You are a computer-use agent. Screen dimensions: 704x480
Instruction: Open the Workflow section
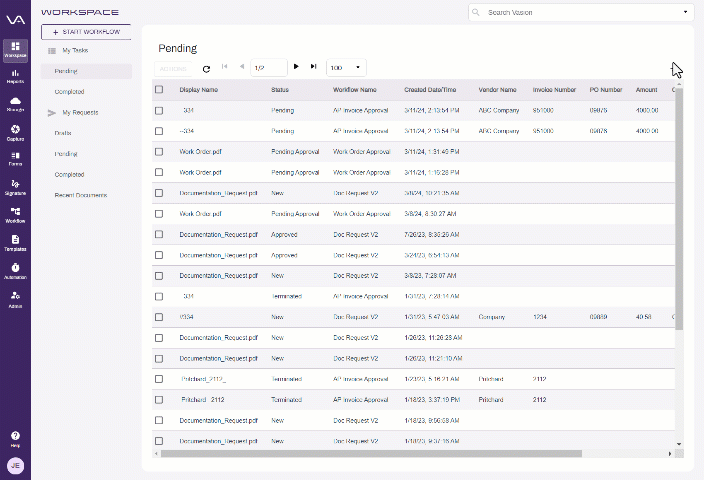[x=15, y=215]
